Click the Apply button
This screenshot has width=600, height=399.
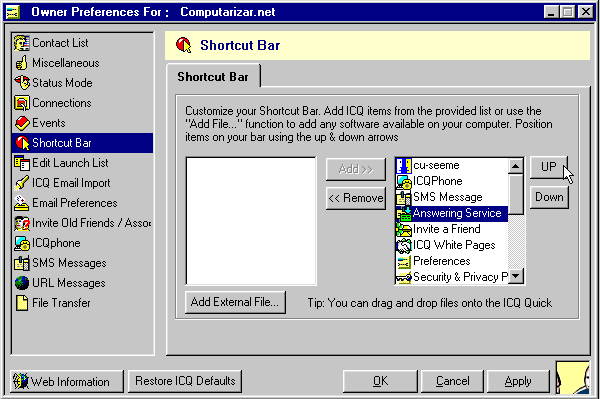coord(518,381)
